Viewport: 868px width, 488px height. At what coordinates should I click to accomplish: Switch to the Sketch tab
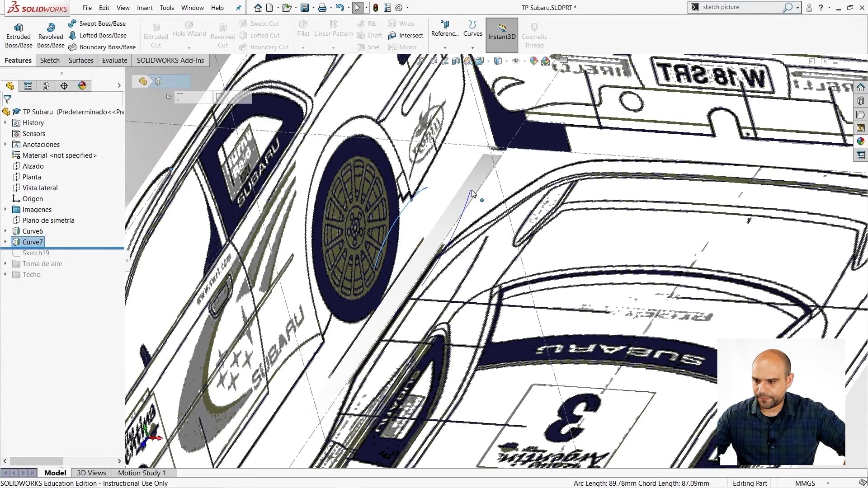(50, 61)
